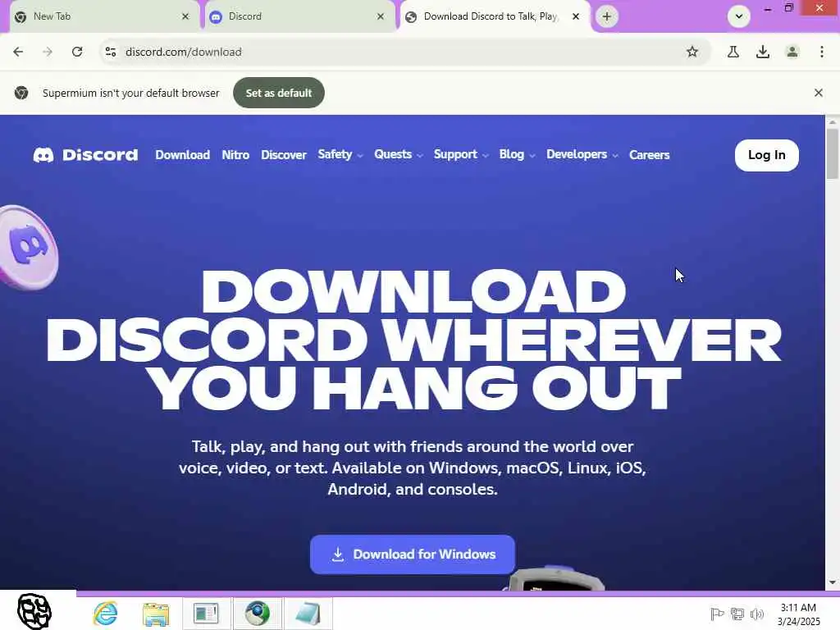Open Action Center flag tray icon
The height and width of the screenshot is (630, 840).
coord(717,614)
